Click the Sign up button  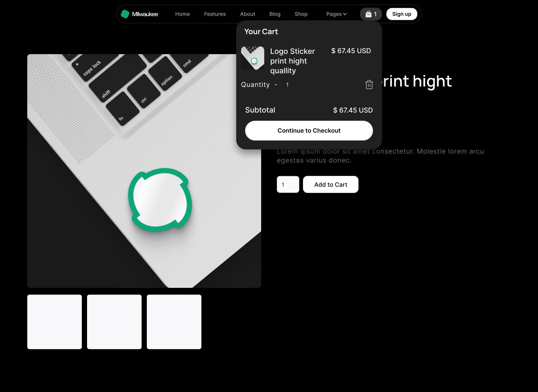point(402,14)
